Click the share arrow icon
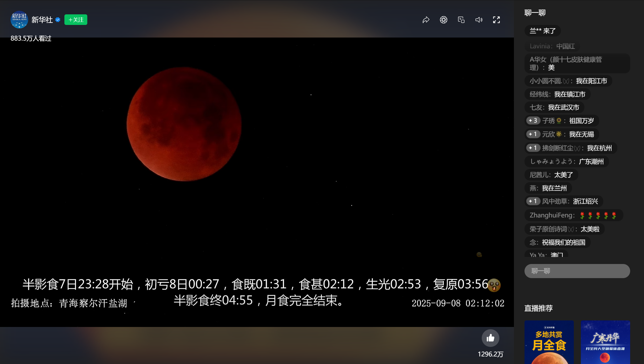644x364 pixels. pos(426,20)
